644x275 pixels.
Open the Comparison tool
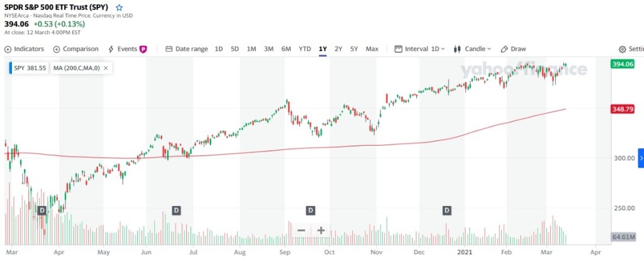click(x=76, y=49)
